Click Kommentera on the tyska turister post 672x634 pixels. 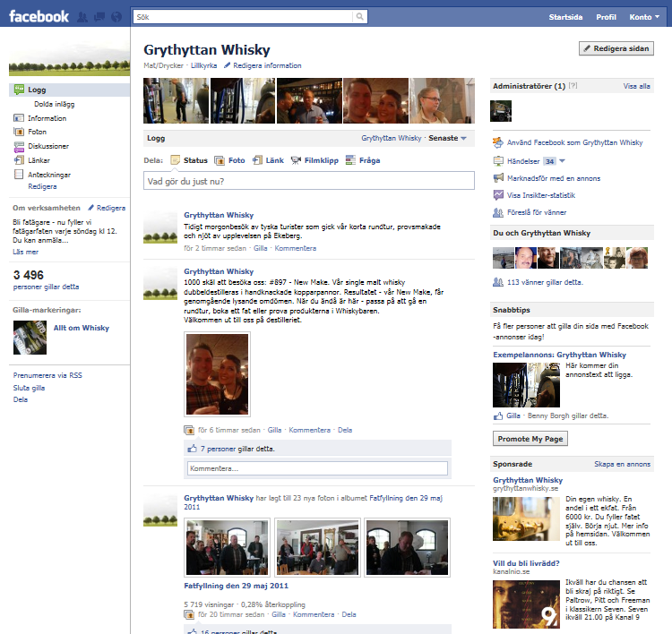point(296,248)
